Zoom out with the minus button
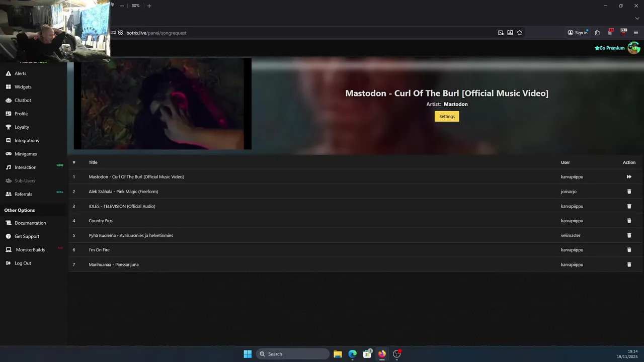The width and height of the screenshot is (644, 362). click(x=122, y=6)
